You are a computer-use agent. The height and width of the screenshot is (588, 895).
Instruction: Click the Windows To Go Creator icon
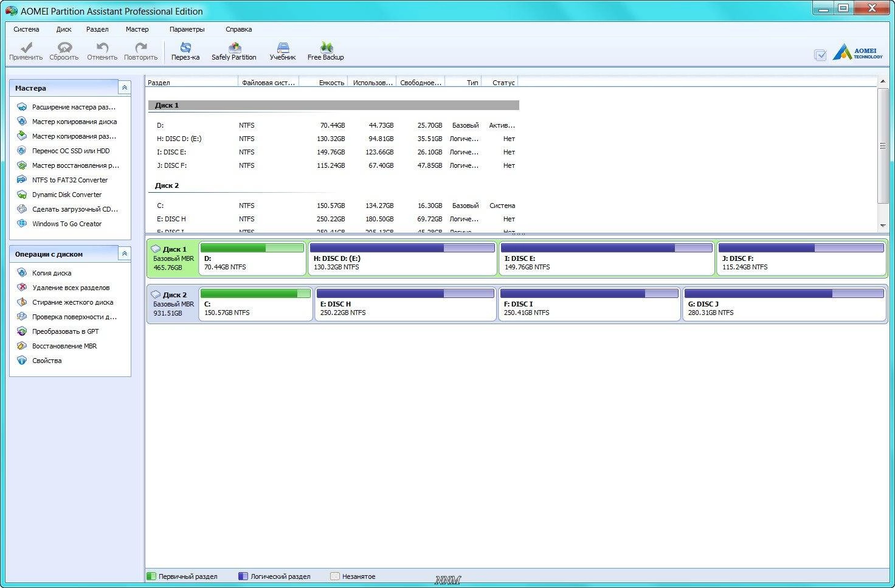tap(22, 224)
